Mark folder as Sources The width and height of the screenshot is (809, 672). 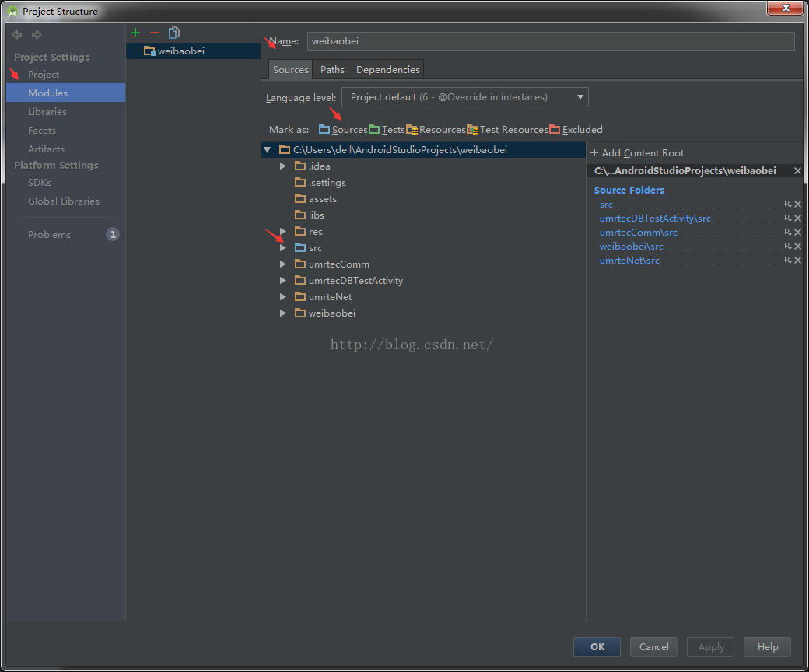[x=343, y=129]
